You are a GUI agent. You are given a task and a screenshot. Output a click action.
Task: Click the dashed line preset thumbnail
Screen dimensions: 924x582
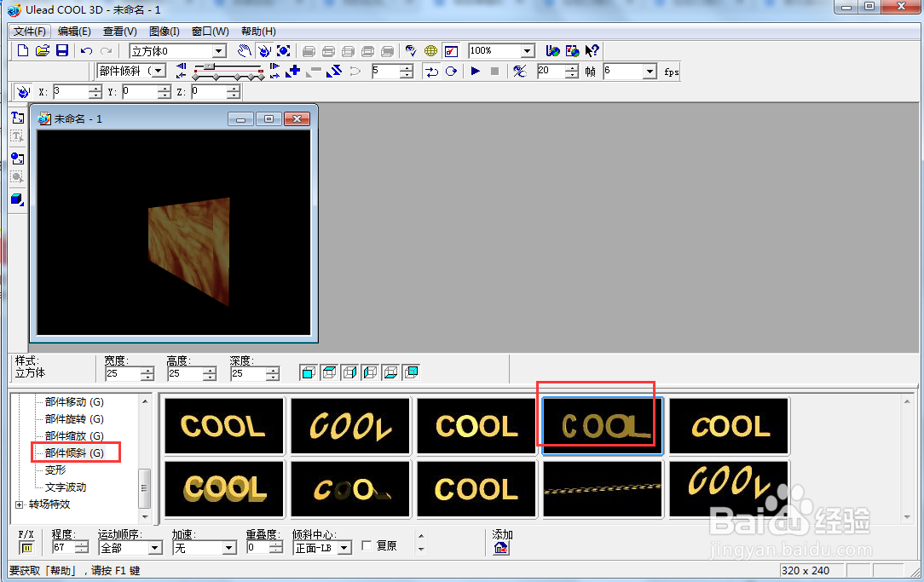[603, 489]
